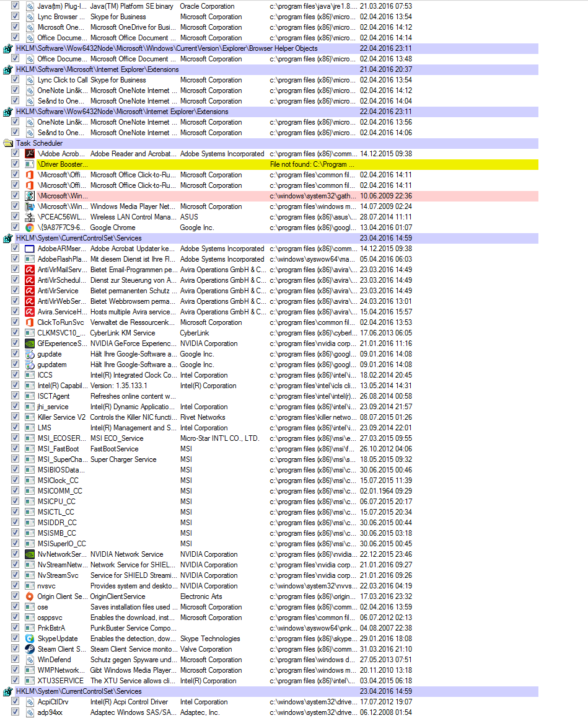
Task: Click the timestamp 02.01.1964 09:29
Action: click(386, 491)
